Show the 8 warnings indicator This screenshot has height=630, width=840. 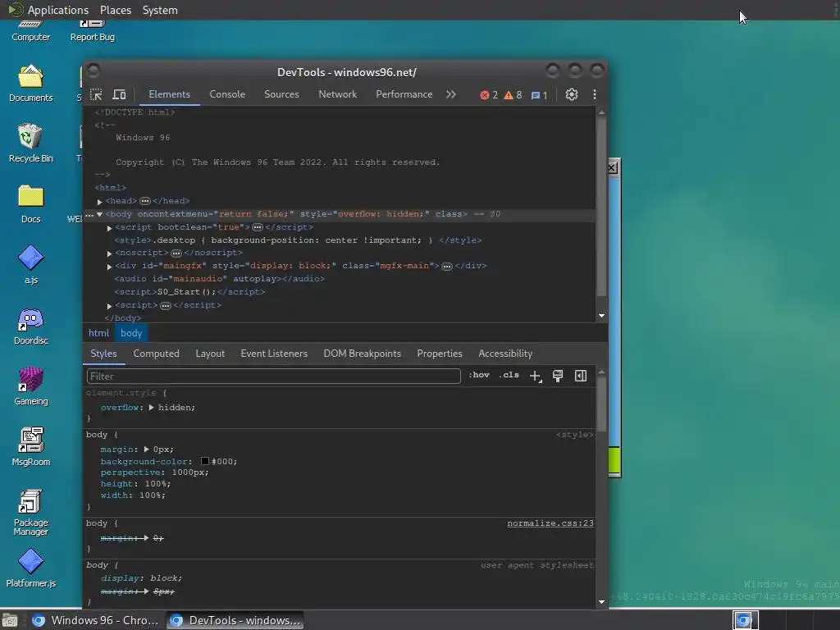[513, 95]
